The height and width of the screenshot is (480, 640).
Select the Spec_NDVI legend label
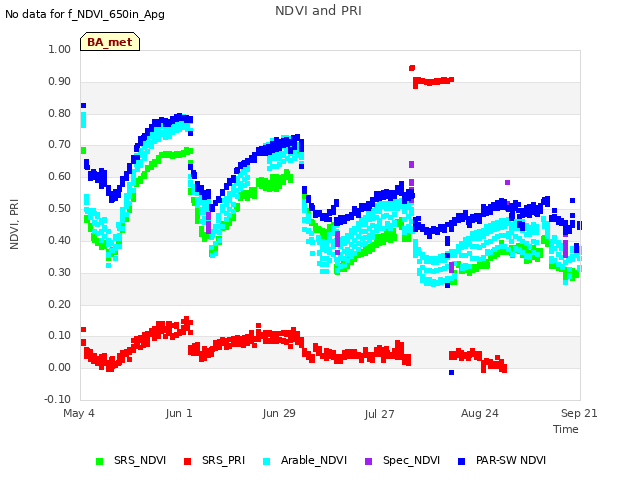[x=411, y=460]
